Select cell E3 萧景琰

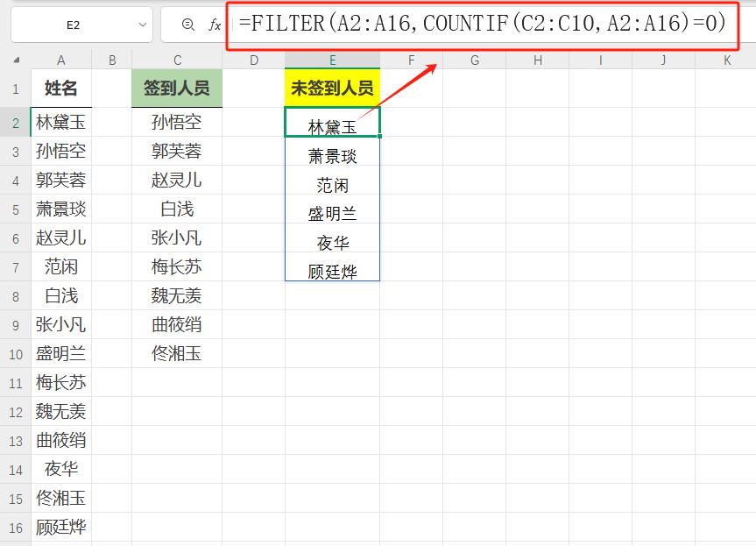pos(332,151)
